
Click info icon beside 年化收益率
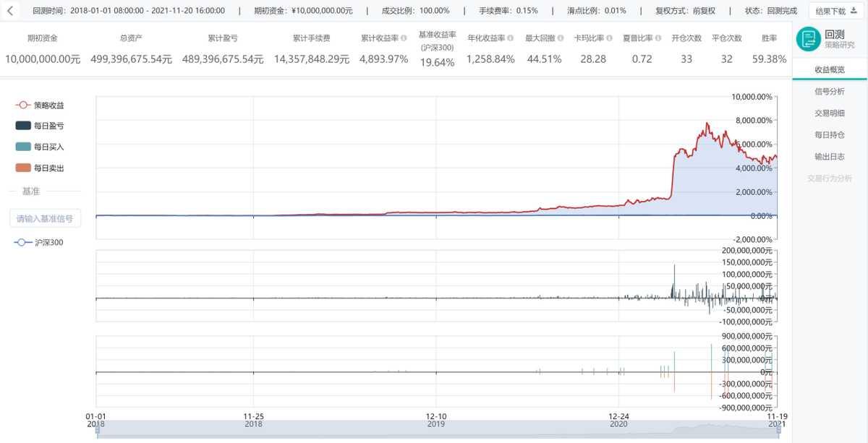510,38
